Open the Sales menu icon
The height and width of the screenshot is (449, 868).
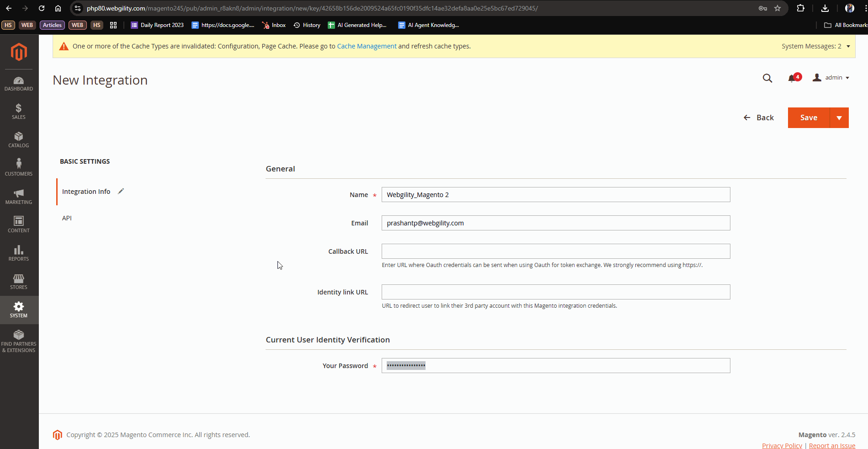19,112
